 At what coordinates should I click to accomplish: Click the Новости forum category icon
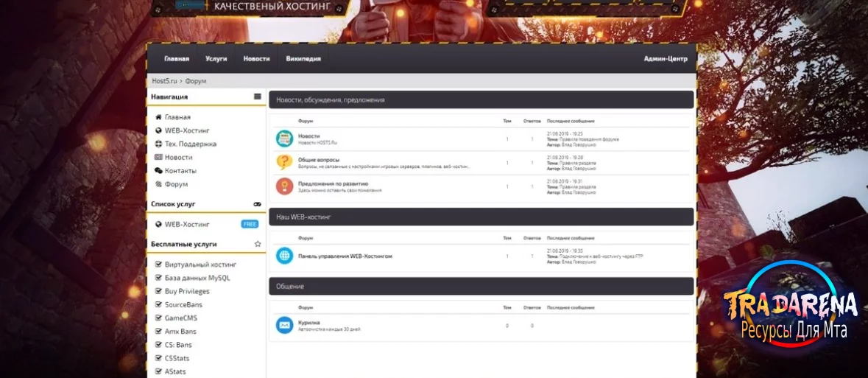[x=284, y=139]
